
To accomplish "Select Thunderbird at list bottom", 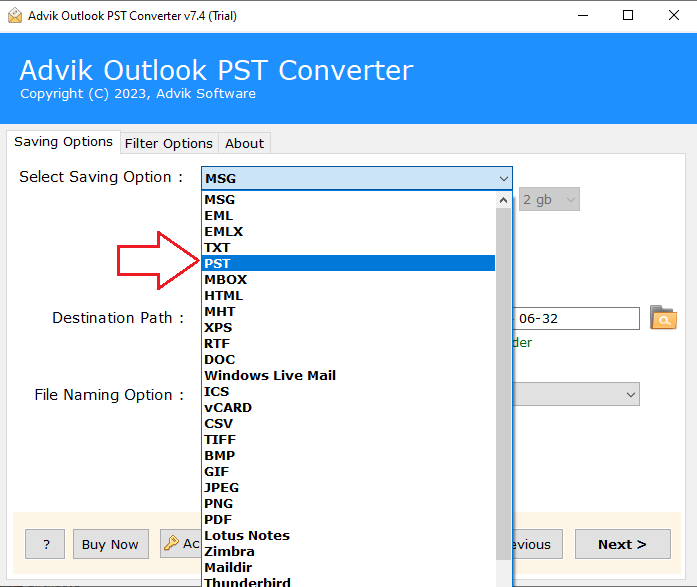I will click(x=348, y=581).
